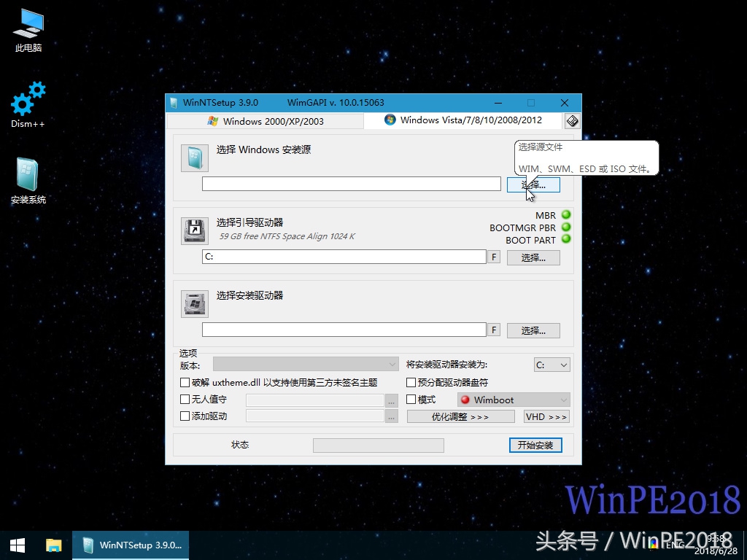This screenshot has height=560, width=747.
Task: Open the VHD >>> options
Action: pos(546,416)
